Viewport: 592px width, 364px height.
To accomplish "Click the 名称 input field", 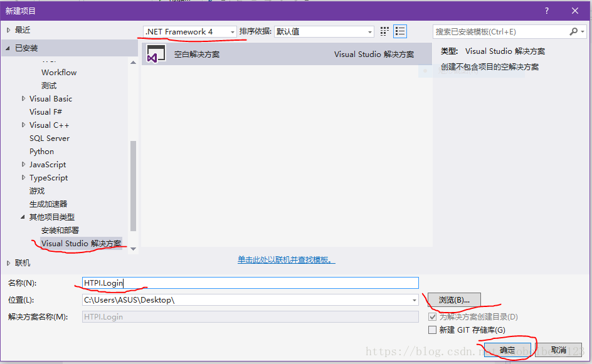I will [250, 283].
